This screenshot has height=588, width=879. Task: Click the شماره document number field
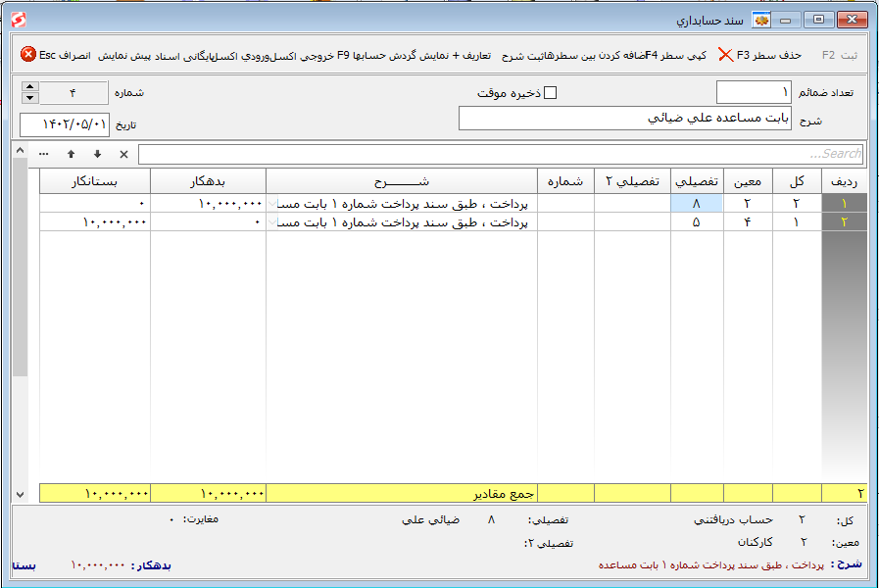point(73,92)
